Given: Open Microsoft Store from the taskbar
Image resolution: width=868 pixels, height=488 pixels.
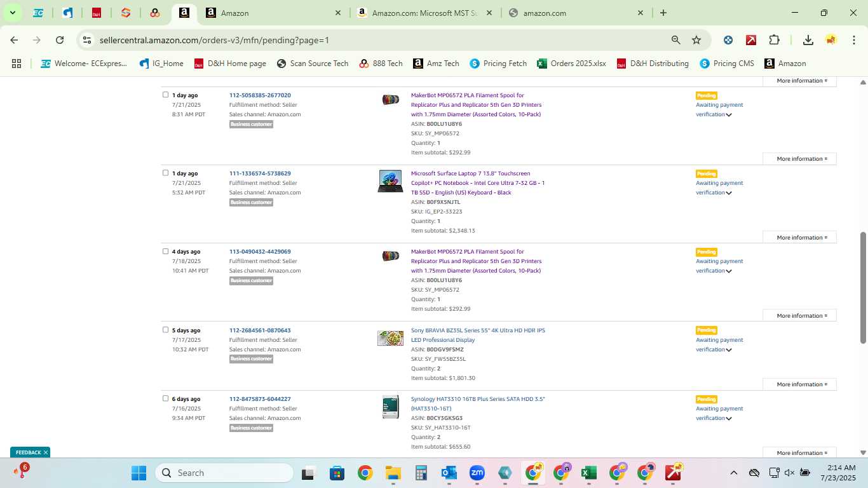Looking at the screenshot, I should [x=337, y=473].
